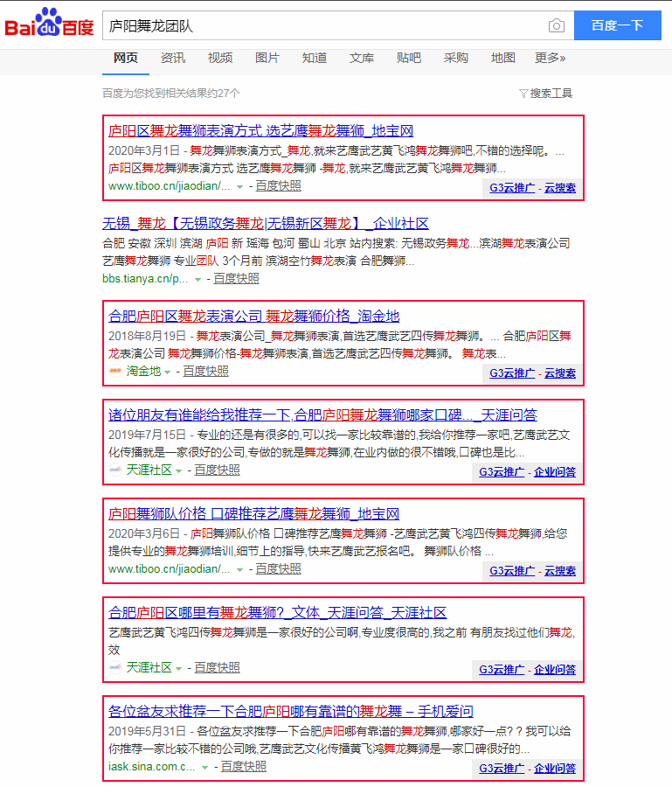Viewport: 672px width, 787px height.
Task: Expand dropdown arrow beside bbs.tianya.cn URL
Action: pyautogui.click(x=197, y=280)
